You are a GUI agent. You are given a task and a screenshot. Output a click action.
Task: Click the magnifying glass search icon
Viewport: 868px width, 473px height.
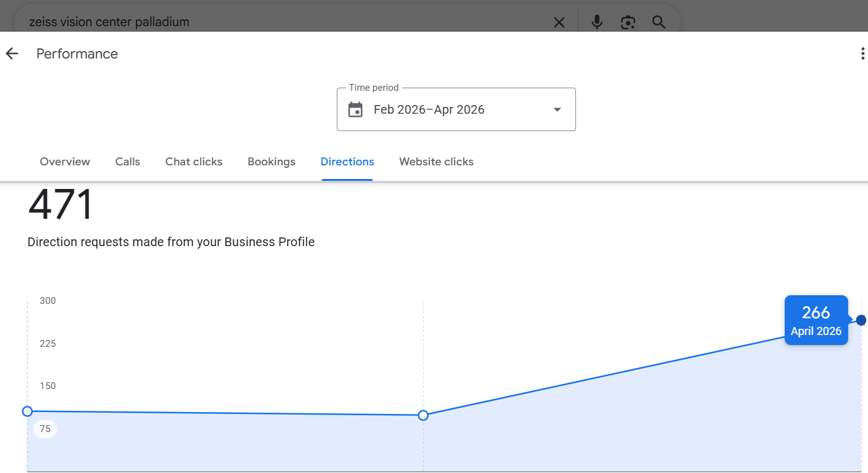pyautogui.click(x=659, y=22)
